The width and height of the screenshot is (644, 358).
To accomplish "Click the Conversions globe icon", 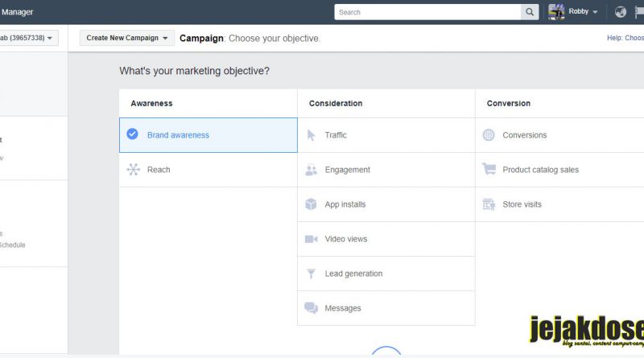I will 489,134.
